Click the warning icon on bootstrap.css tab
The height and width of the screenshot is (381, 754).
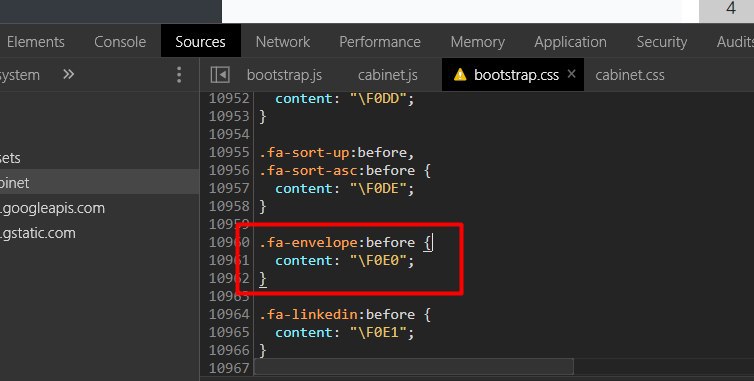tap(460, 75)
